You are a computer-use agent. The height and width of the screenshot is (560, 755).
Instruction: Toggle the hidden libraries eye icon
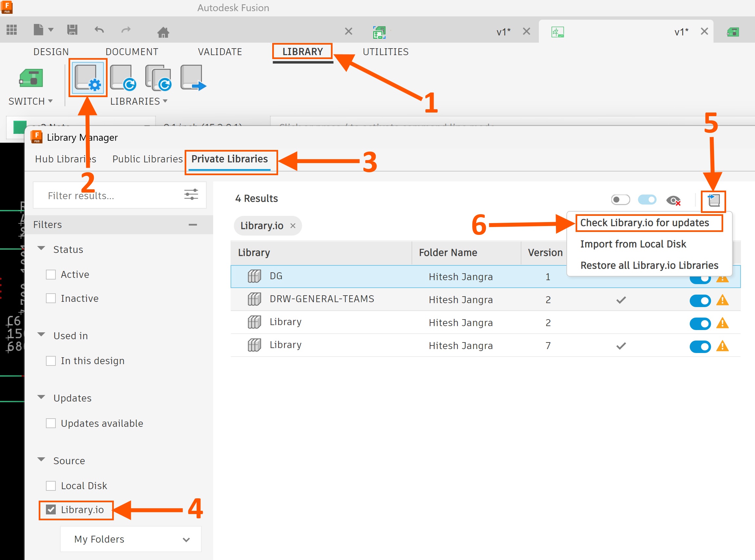(673, 200)
